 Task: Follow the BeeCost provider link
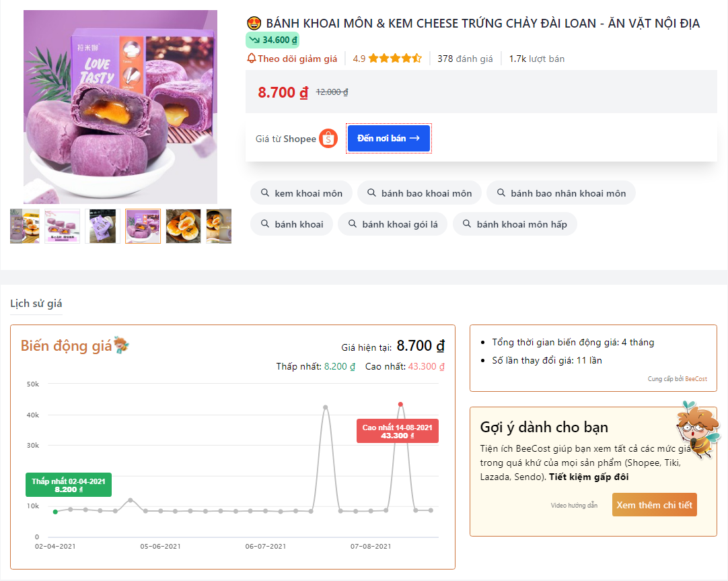pyautogui.click(x=696, y=379)
